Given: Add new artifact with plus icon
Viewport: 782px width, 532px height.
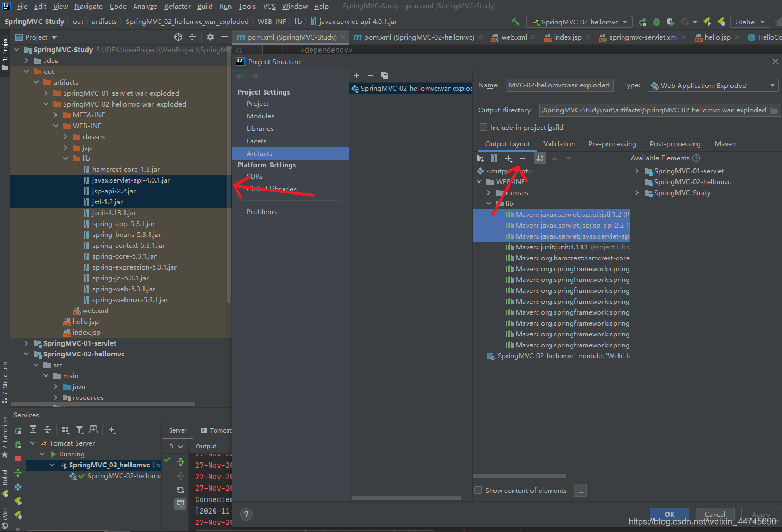Looking at the screenshot, I should point(356,76).
